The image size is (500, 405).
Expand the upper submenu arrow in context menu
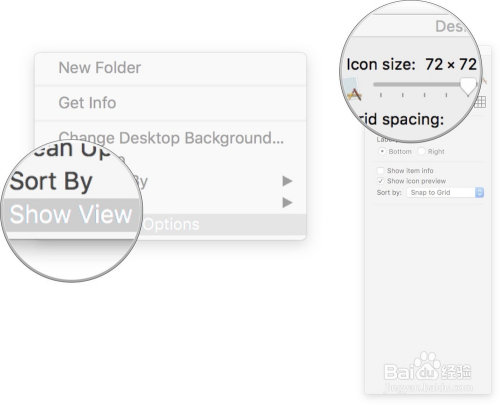tap(287, 181)
